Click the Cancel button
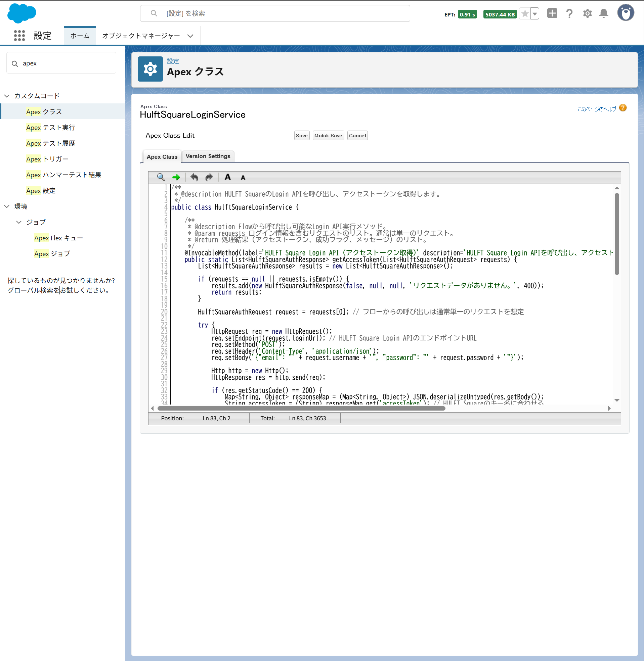 click(x=357, y=136)
